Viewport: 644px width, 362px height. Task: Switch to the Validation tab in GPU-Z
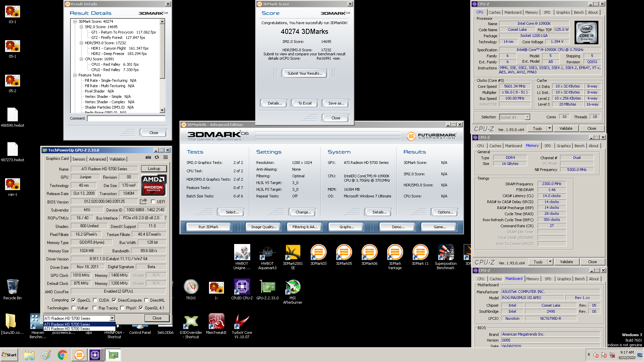(x=117, y=159)
